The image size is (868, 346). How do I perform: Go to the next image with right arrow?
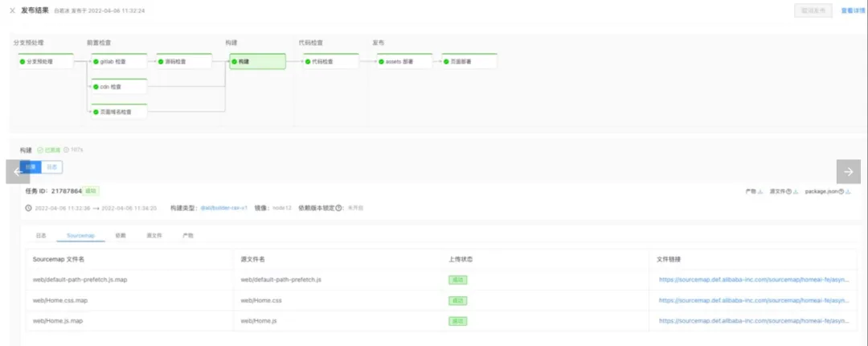click(848, 172)
